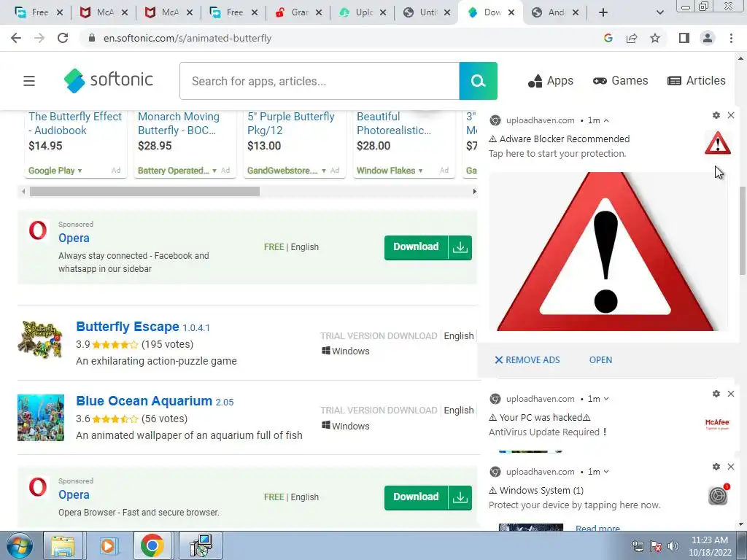
Task: Open Monarch Moving Butterfly ad
Action: click(179, 123)
